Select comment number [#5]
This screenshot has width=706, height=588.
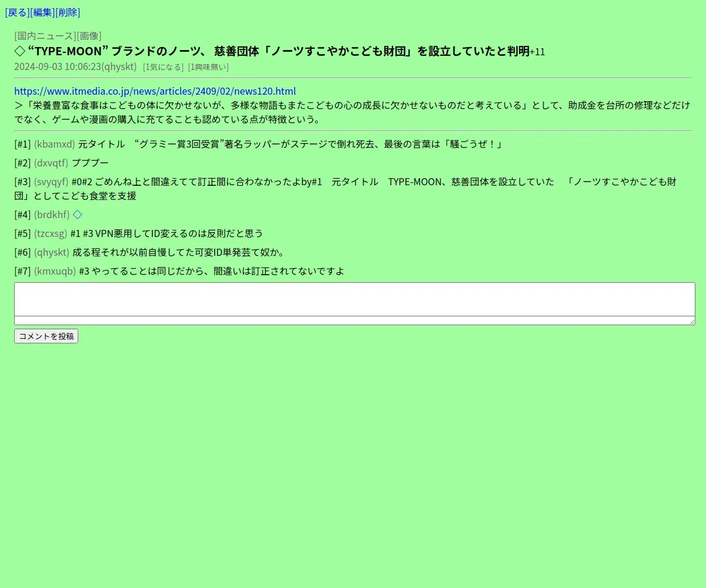pyautogui.click(x=22, y=233)
